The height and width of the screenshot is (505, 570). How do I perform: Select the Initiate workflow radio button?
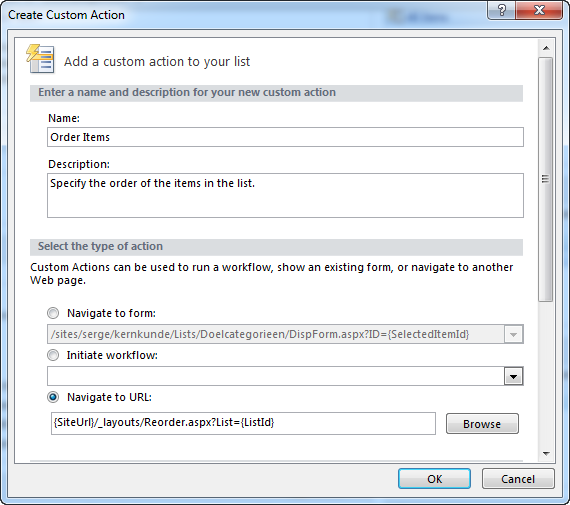point(53,355)
